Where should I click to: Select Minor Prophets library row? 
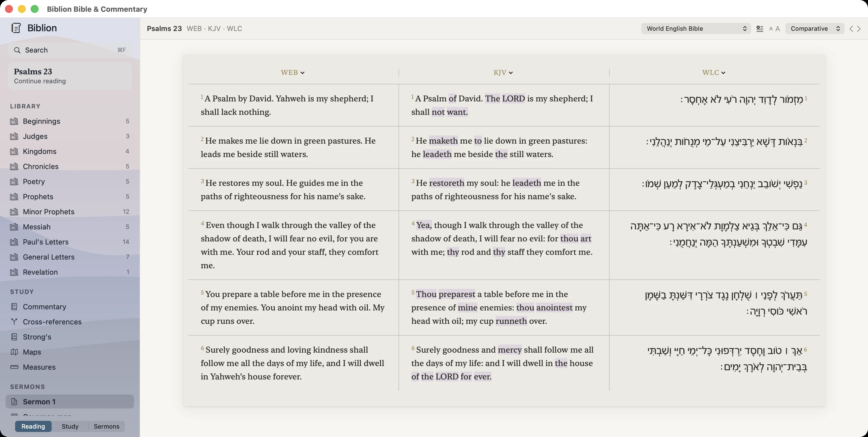(70, 212)
